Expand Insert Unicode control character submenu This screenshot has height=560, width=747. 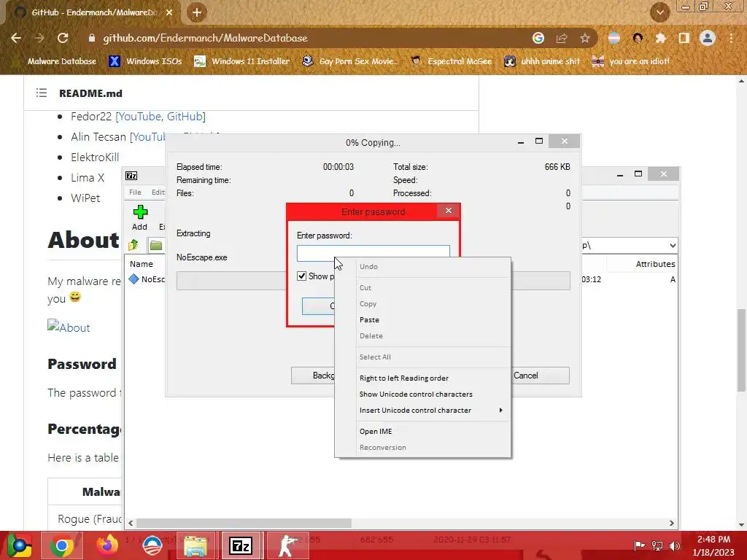pos(431,411)
